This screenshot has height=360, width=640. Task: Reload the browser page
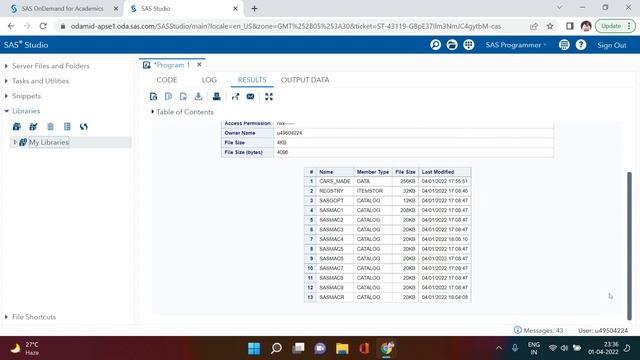[x=43, y=26]
